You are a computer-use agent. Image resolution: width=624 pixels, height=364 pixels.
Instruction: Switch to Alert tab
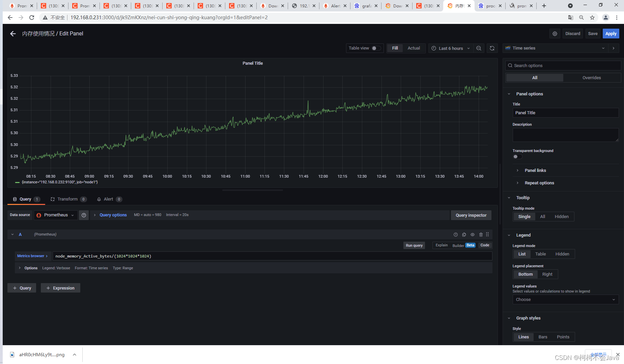109,199
